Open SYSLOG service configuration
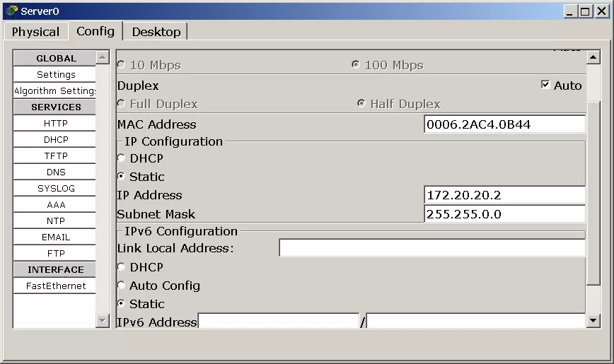Viewport: 614px width, 364px height. tap(54, 188)
